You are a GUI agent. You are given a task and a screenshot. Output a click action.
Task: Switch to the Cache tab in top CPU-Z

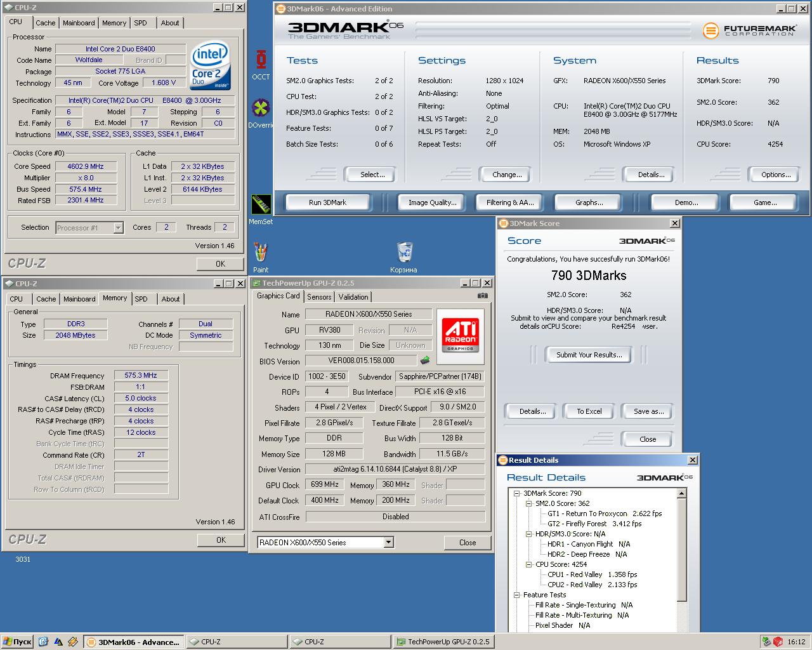[45, 23]
